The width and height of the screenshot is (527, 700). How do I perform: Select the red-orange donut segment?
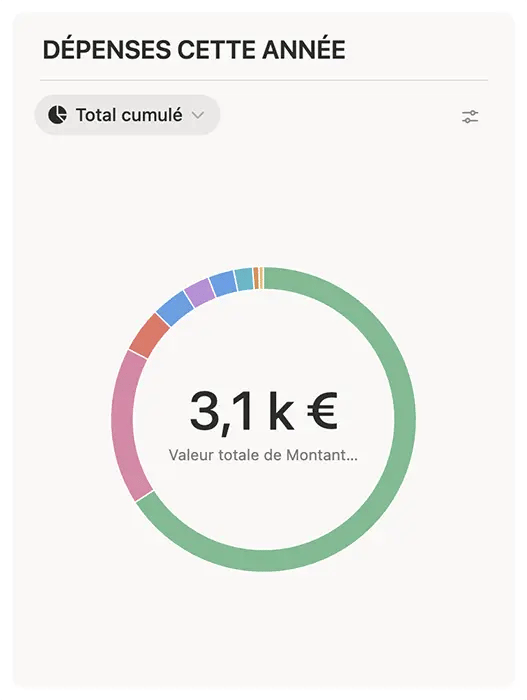pos(149,336)
